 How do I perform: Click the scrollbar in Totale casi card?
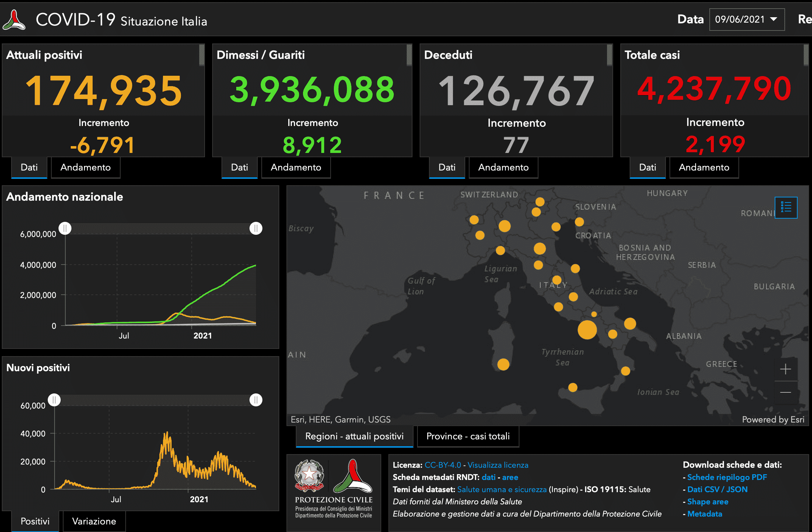(806, 55)
